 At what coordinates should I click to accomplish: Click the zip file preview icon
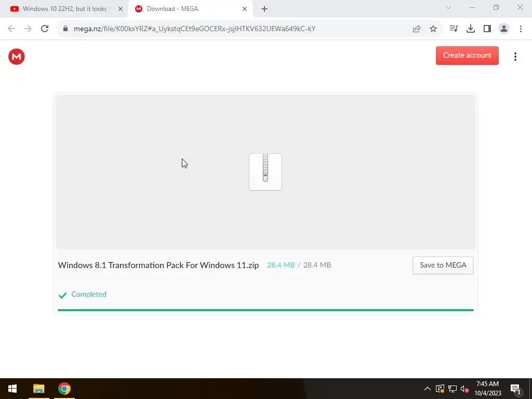[265, 171]
